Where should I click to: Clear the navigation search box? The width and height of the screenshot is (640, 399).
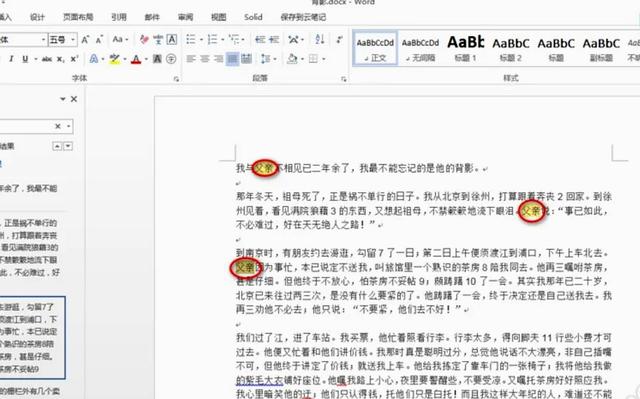point(58,126)
